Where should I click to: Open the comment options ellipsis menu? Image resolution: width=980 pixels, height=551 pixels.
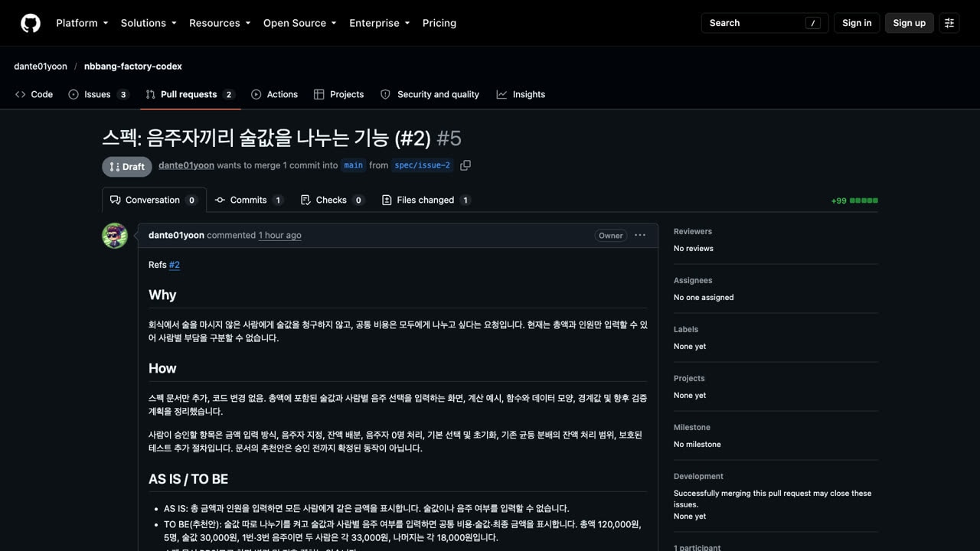tap(640, 235)
